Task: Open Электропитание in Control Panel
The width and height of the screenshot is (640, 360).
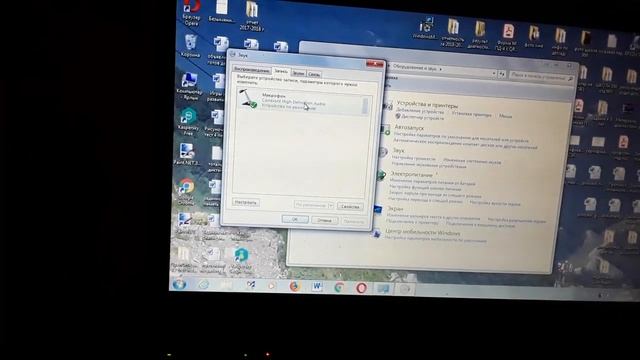Action: click(411, 174)
